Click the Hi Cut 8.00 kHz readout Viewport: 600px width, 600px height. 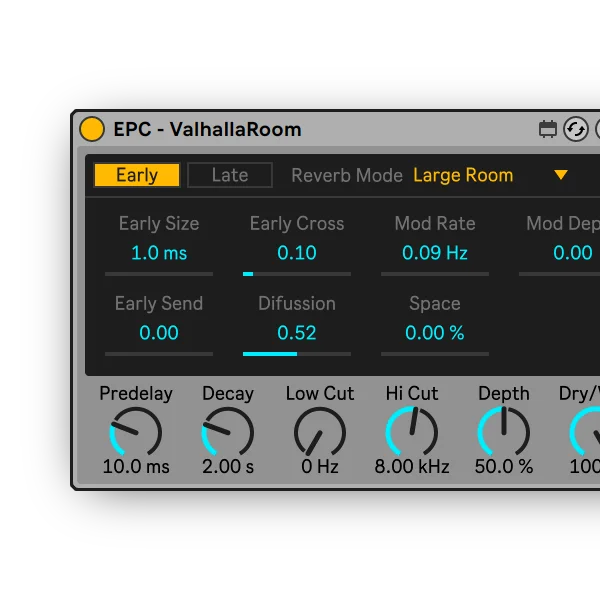coord(412,466)
